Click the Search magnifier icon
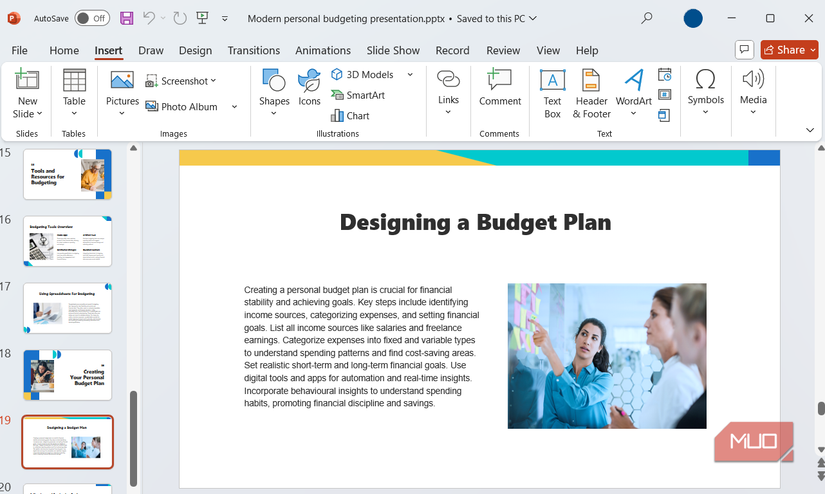The image size is (825, 494). 647,18
